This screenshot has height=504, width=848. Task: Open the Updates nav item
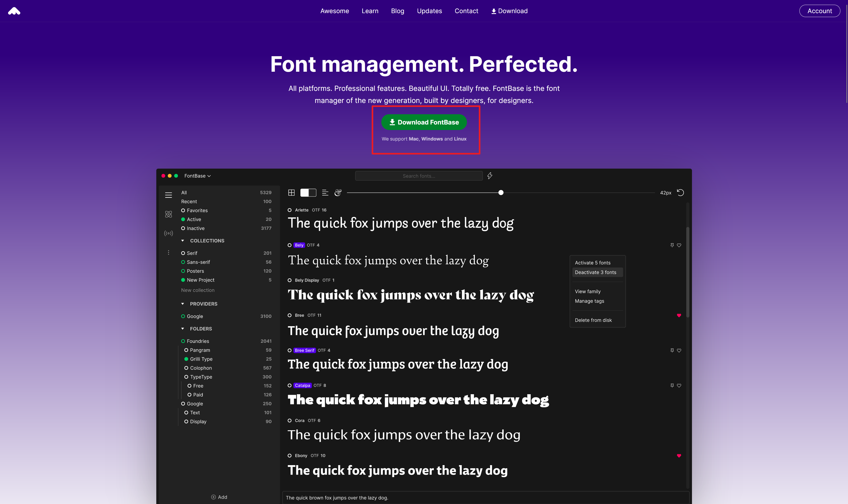[429, 11]
